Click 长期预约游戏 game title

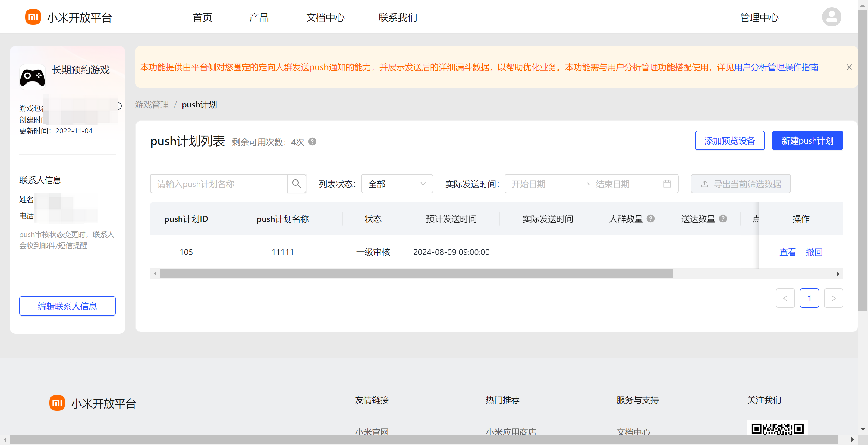pos(81,70)
